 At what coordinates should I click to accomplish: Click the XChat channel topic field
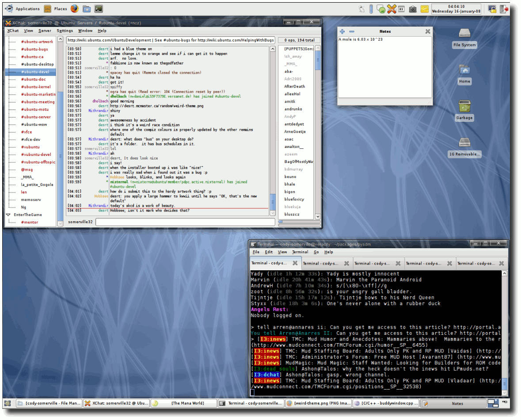(x=171, y=40)
